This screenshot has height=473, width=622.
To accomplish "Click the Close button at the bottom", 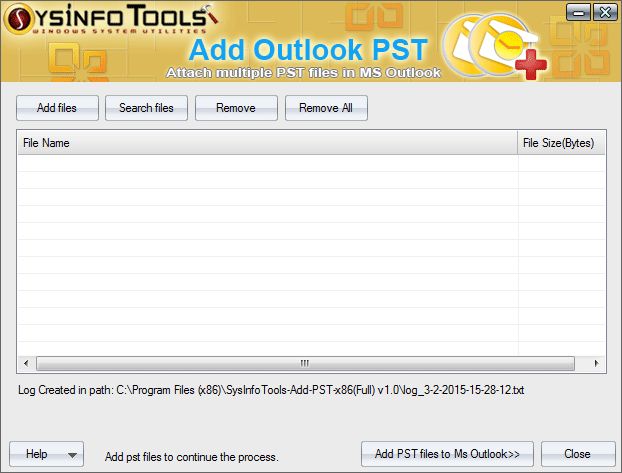I will 578,454.
